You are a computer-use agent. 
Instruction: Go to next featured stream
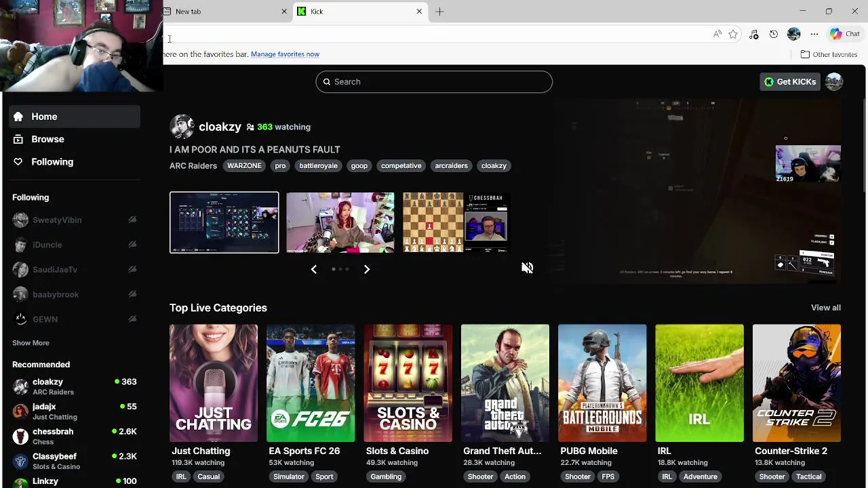pos(367,269)
